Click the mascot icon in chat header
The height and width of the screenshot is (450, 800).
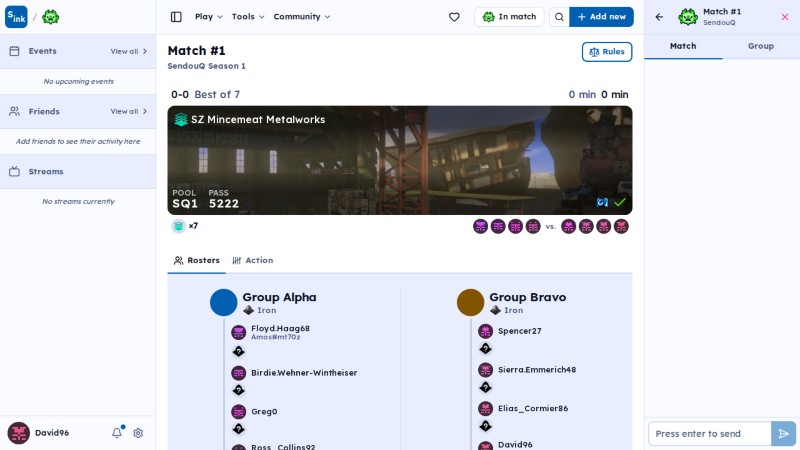tap(688, 17)
